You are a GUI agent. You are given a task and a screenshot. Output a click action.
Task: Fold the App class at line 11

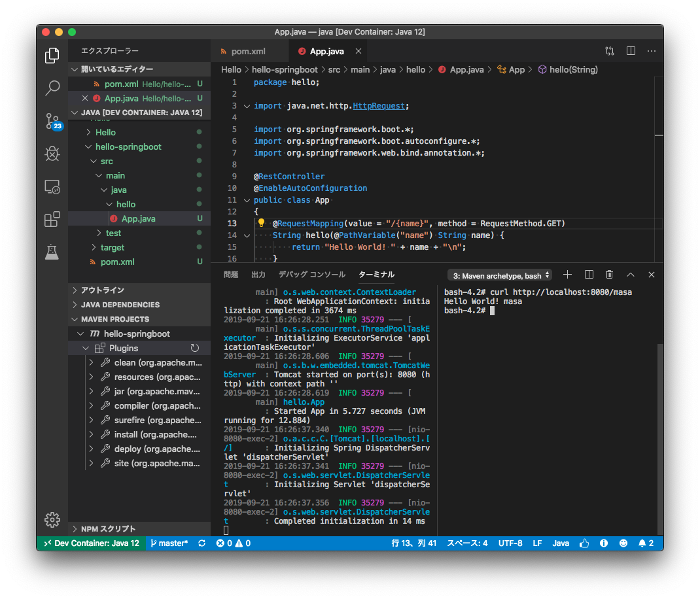point(247,200)
